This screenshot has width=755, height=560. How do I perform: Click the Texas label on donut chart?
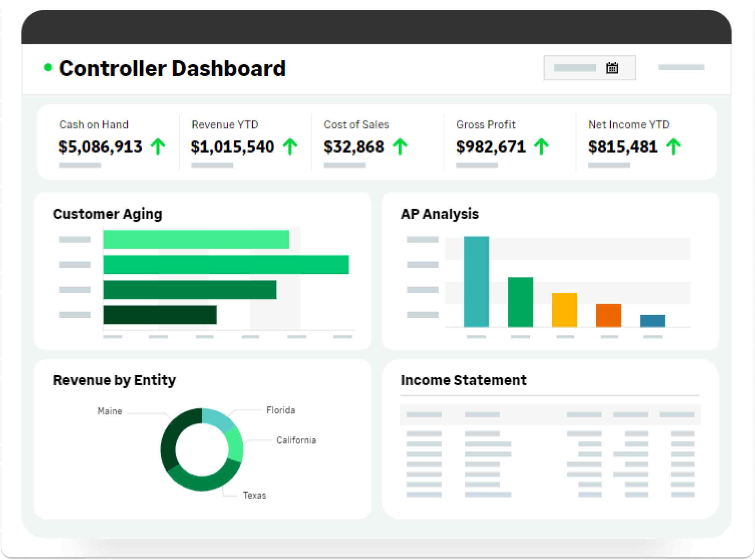(x=255, y=496)
